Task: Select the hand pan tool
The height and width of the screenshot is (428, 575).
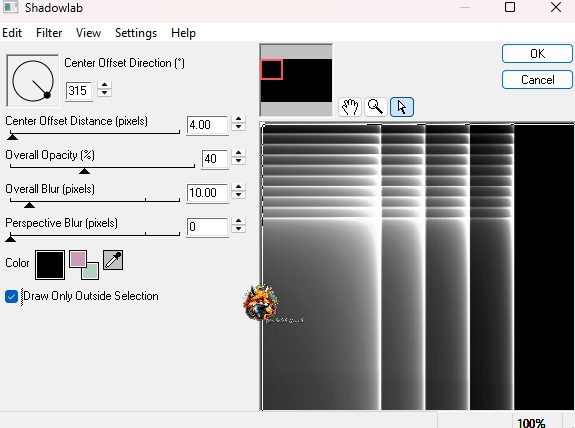Action: [350, 107]
